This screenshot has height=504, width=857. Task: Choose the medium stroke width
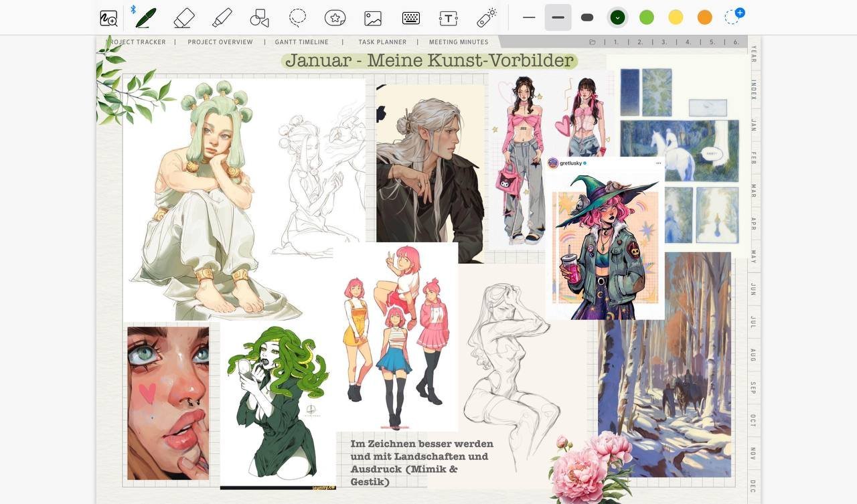point(558,17)
